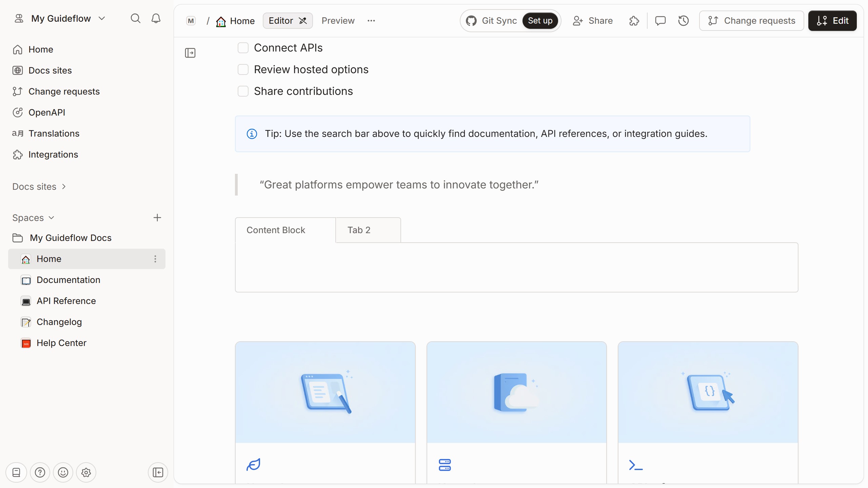
Task: Click the smiley feedback icon
Action: pos(63,472)
